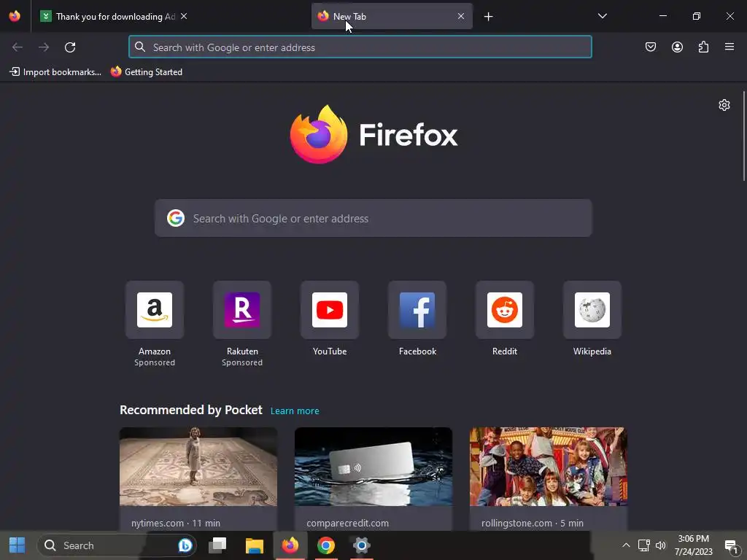Open the clock and date display
The width and height of the screenshot is (747, 560).
(694, 545)
